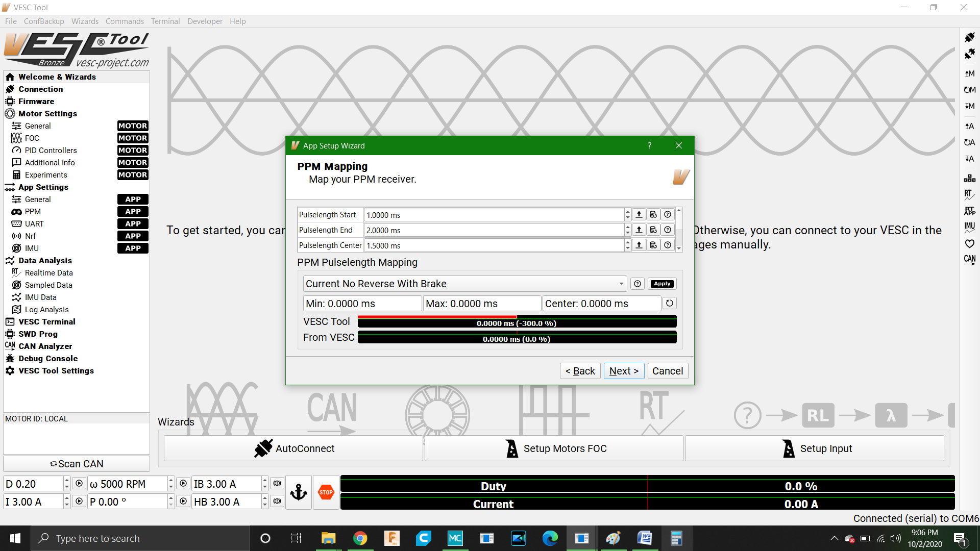Run duty cycle with play button beside D 0.20
The width and height of the screenshot is (980, 551).
click(79, 483)
